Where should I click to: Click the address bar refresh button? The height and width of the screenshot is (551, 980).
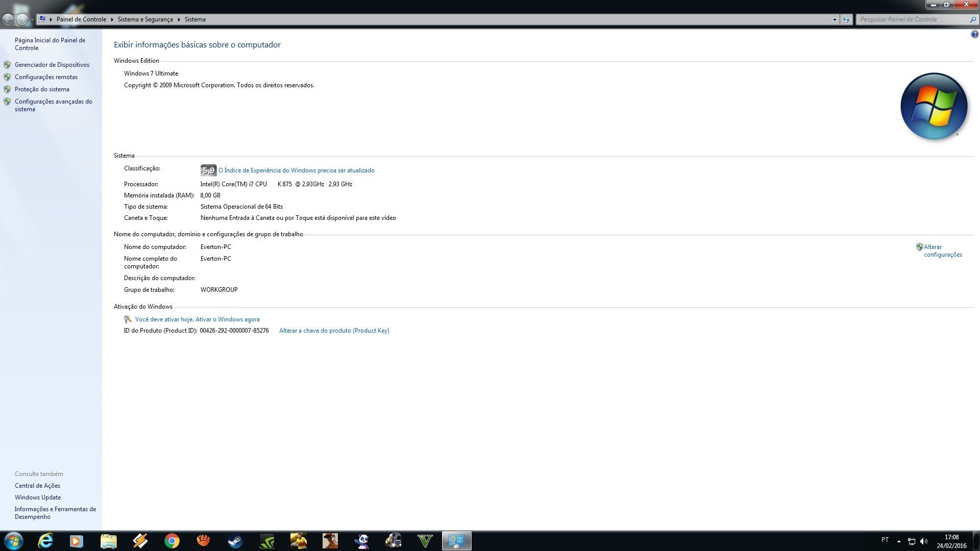coord(846,19)
